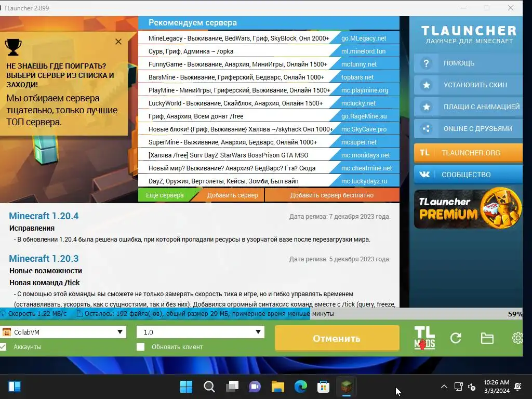Click the Добавить сервер button
The image size is (532, 399).
(232, 195)
